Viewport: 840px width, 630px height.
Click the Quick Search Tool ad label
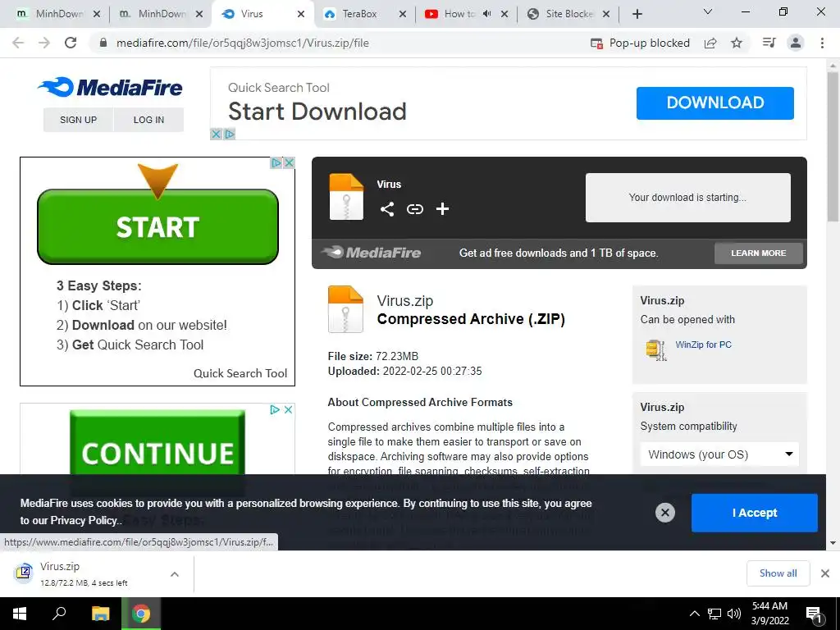[x=240, y=373]
